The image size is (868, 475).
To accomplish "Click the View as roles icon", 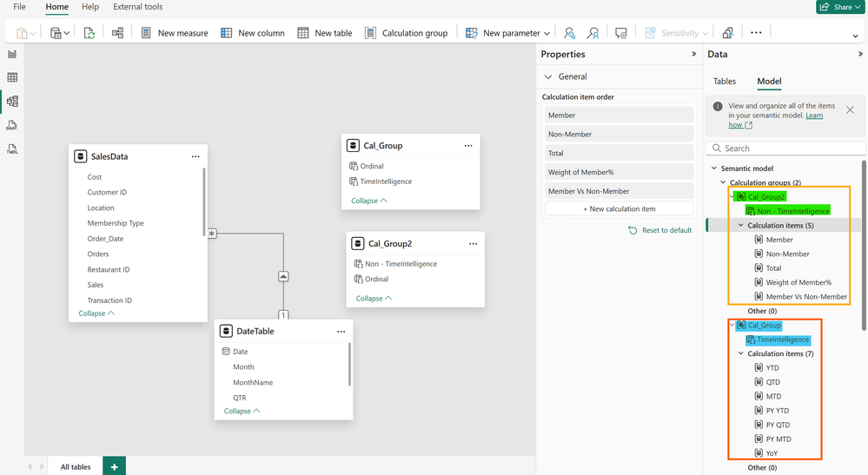I will pos(593,33).
